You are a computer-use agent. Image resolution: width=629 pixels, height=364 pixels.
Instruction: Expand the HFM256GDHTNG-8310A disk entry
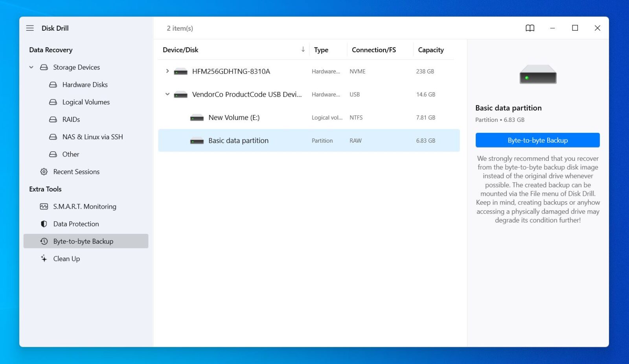[x=167, y=71]
